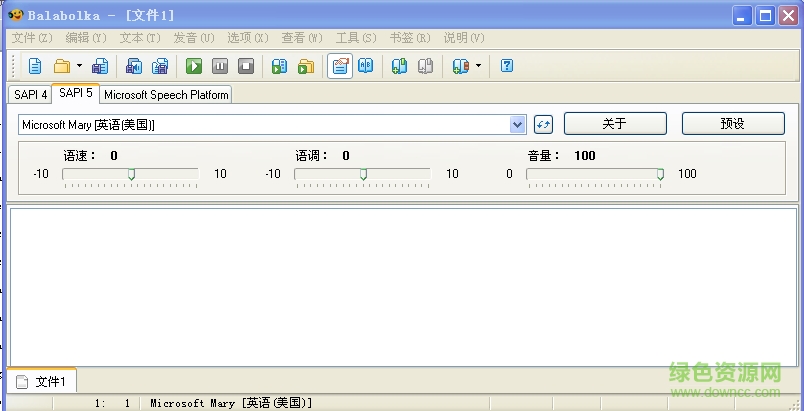Close the Balabolka window
The width and height of the screenshot is (804, 411).
click(789, 16)
